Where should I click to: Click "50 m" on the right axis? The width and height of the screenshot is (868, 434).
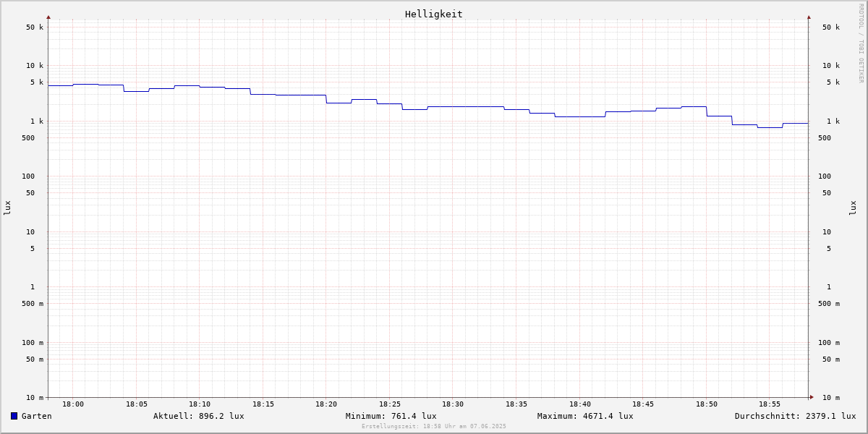(x=831, y=359)
